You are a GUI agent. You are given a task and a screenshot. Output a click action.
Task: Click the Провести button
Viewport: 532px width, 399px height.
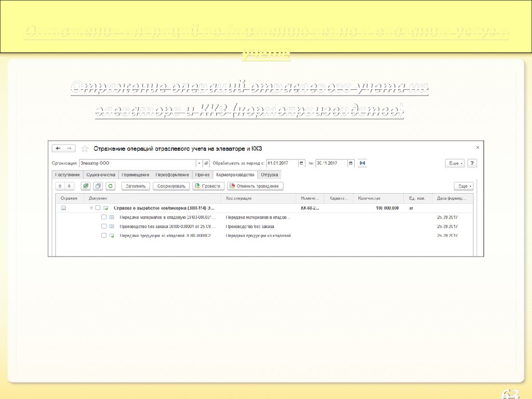point(208,186)
